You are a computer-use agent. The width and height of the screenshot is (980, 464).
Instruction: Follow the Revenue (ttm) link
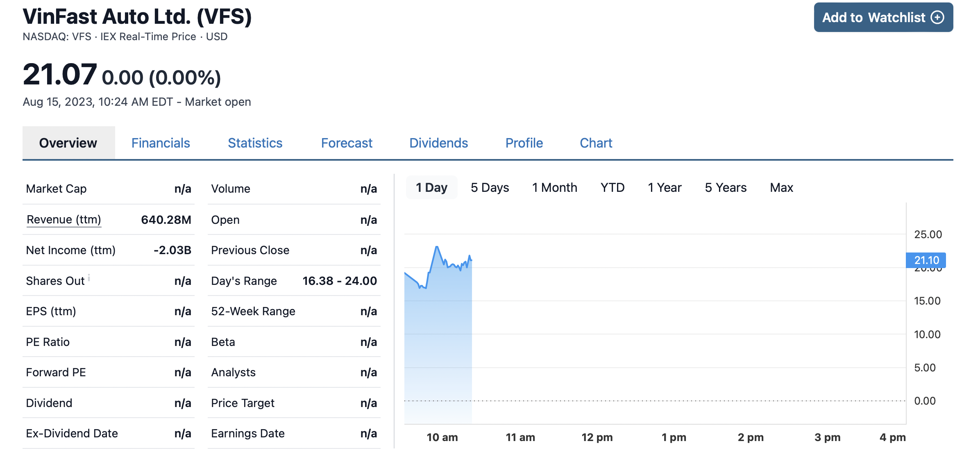(64, 220)
